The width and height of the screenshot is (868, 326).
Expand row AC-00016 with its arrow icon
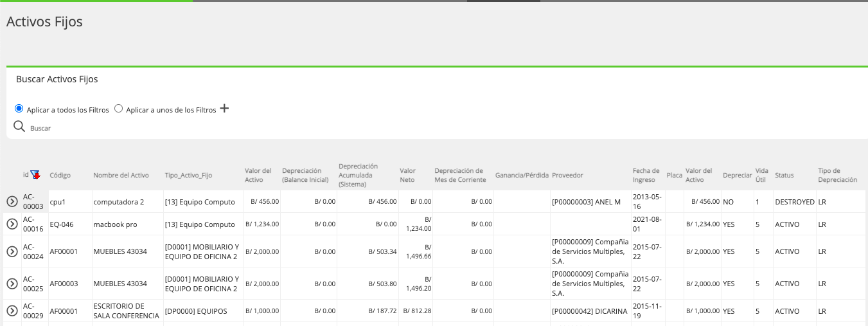pyautogui.click(x=12, y=224)
